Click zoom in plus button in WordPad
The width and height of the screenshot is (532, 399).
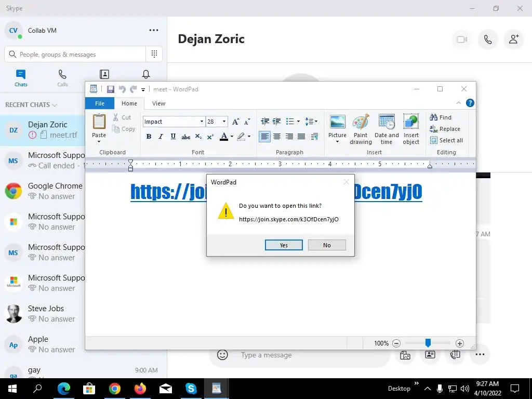click(x=459, y=343)
